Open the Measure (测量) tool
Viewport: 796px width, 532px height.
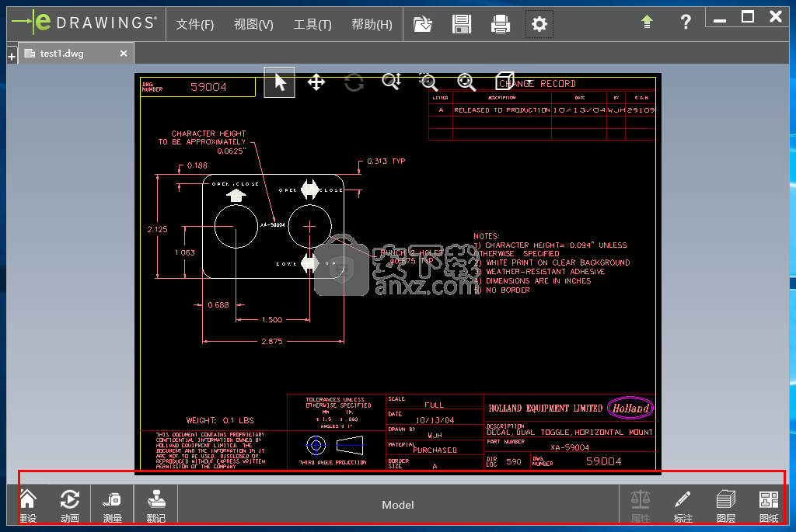point(113,505)
